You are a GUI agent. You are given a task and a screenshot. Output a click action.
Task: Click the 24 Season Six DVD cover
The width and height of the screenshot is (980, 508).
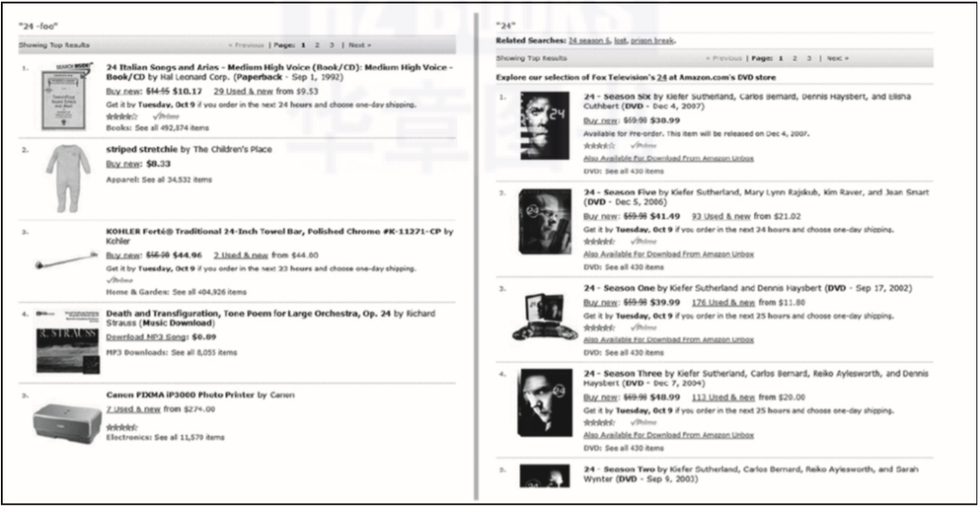pyautogui.click(x=545, y=125)
